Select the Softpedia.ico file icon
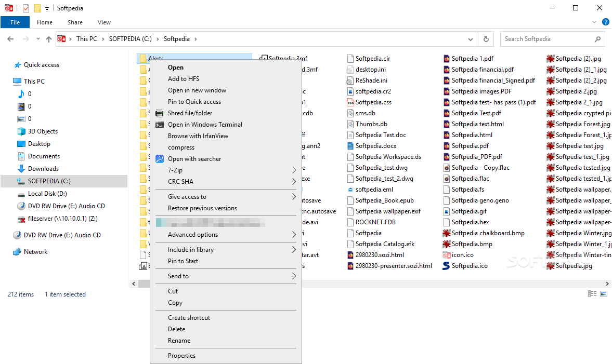The height and width of the screenshot is (364, 612). tap(446, 266)
